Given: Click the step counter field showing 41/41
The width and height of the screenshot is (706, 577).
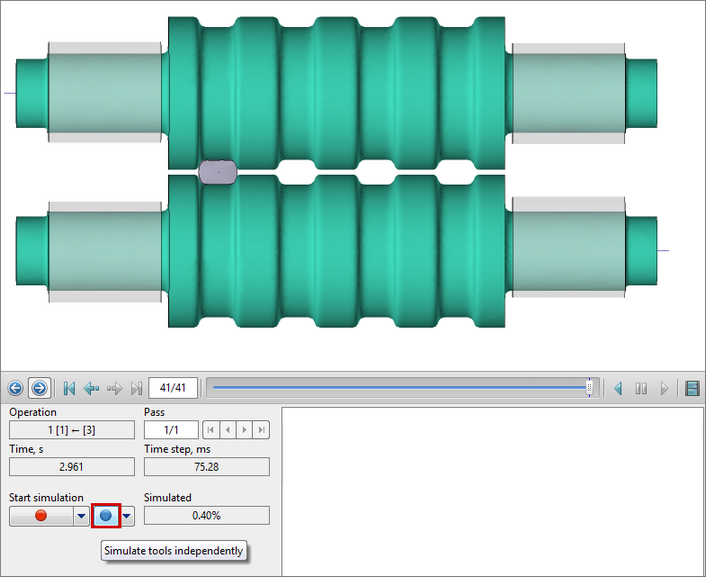Looking at the screenshot, I should coord(173,388).
